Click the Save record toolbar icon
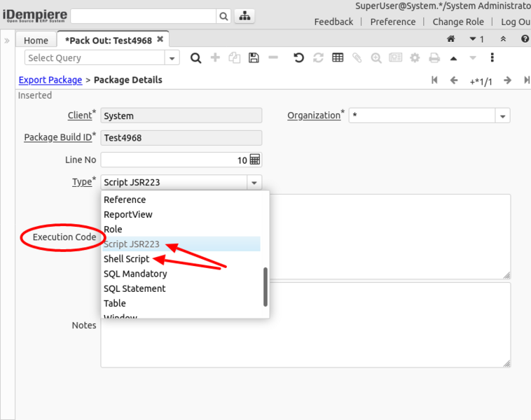Screen dimensions: 531x420 pyautogui.click(x=254, y=58)
